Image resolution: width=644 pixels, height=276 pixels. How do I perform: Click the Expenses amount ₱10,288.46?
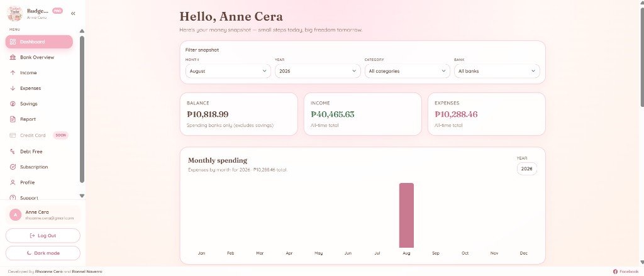[457, 114]
